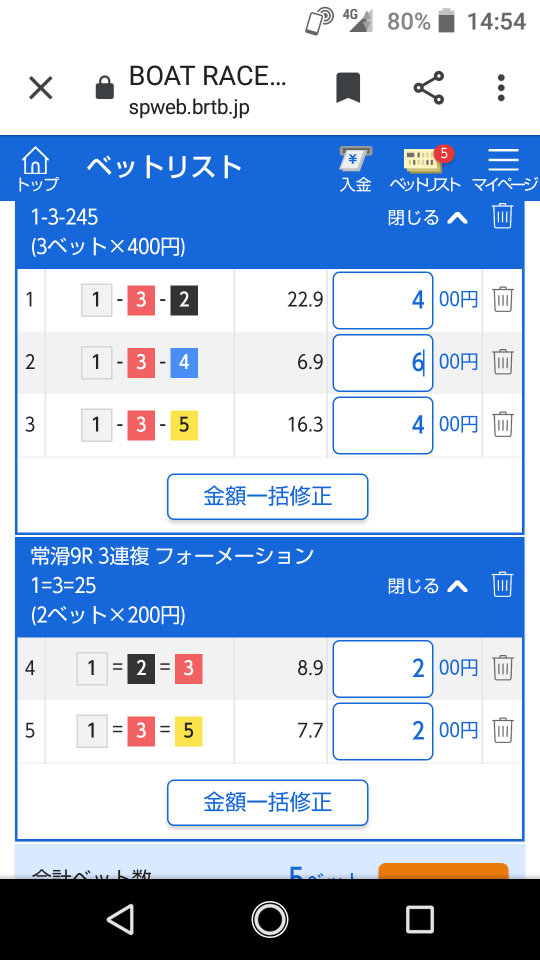This screenshot has height=960, width=540.
Task: Bookmark the page in the browser bar
Action: tap(348, 88)
